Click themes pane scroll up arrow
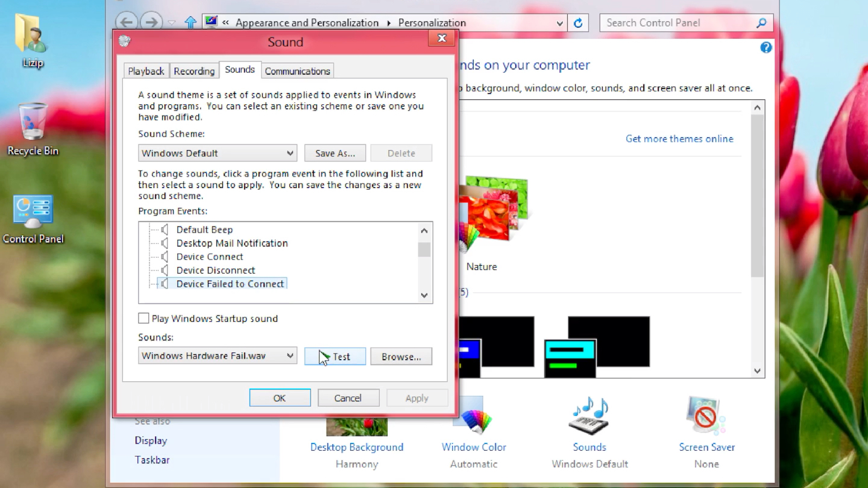 (x=758, y=108)
